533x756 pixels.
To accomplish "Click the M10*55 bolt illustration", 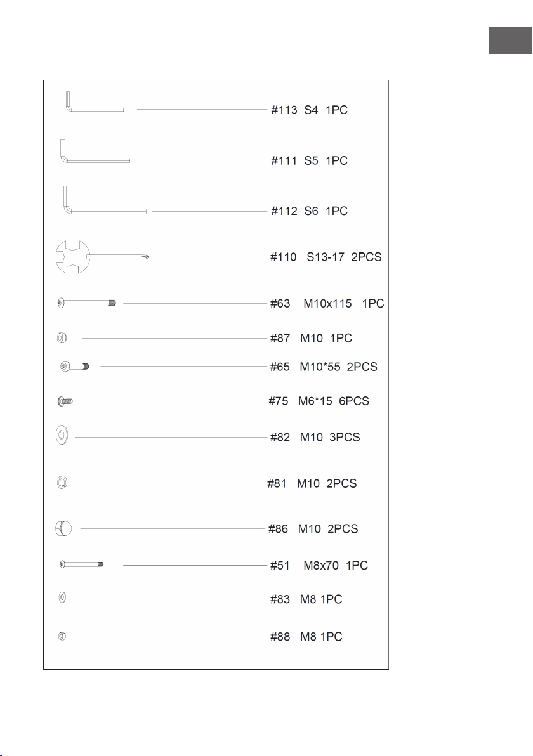I will tap(75, 367).
